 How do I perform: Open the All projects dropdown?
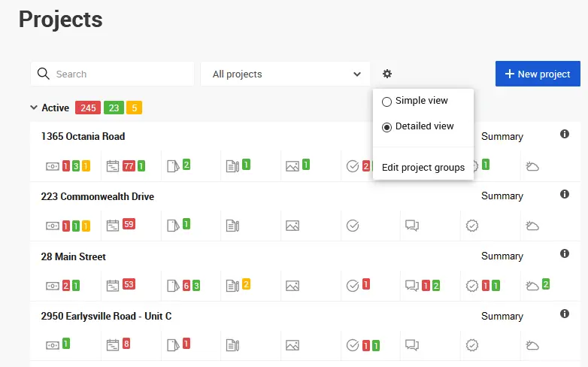pos(286,74)
